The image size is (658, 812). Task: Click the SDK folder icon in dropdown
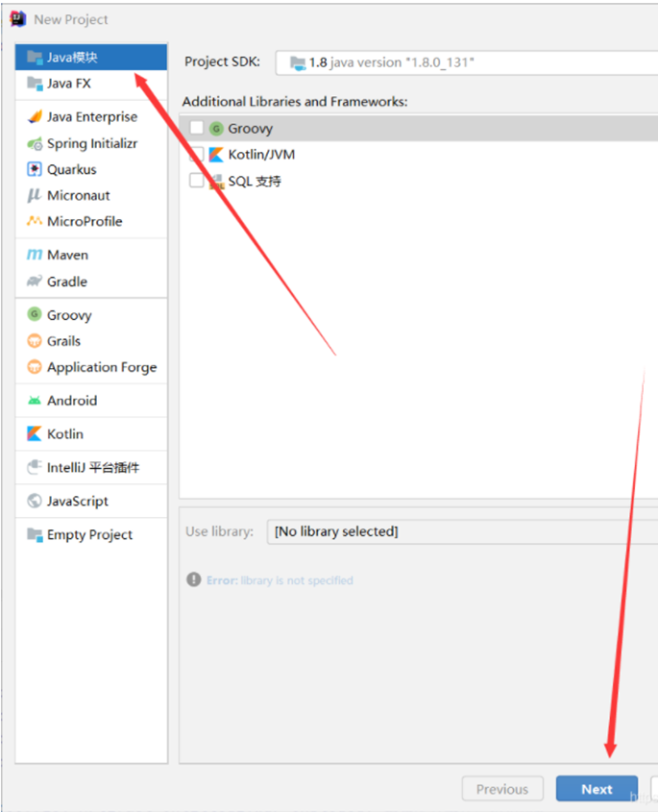pos(298,63)
